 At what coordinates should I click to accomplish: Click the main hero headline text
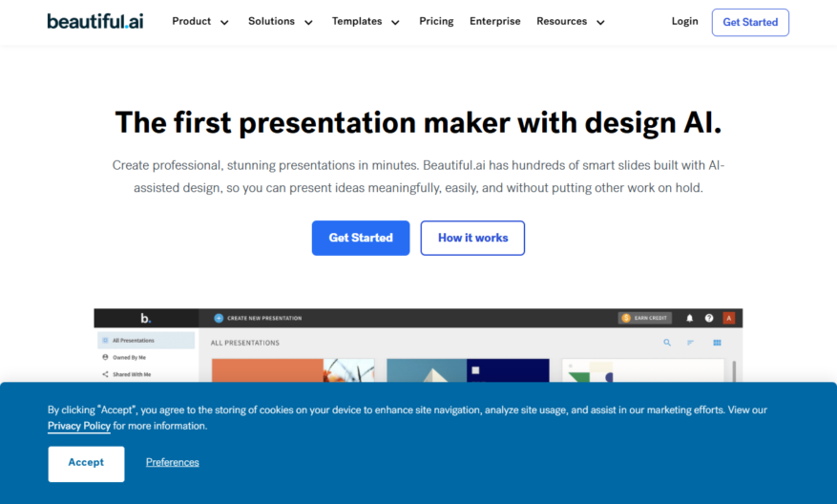point(418,123)
